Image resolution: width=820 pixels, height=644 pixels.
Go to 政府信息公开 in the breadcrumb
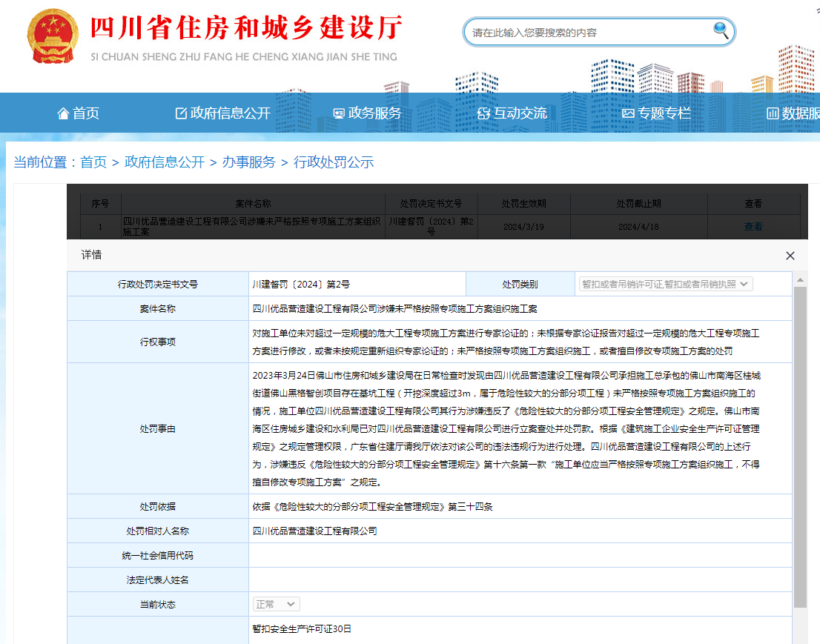tap(165, 162)
